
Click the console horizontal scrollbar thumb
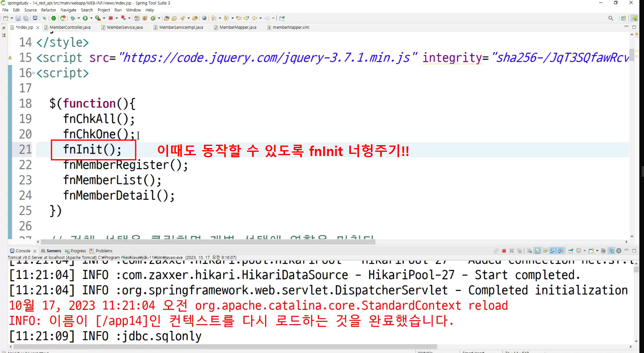(225, 347)
